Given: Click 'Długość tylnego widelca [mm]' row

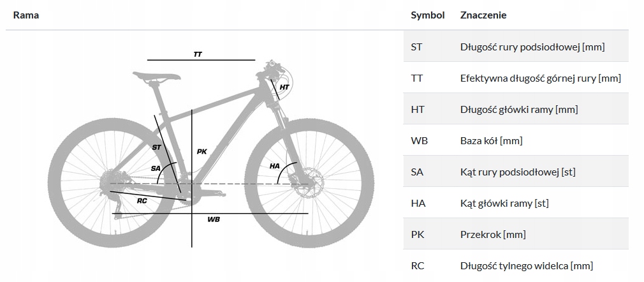Looking at the screenshot, I should pyautogui.click(x=526, y=265).
